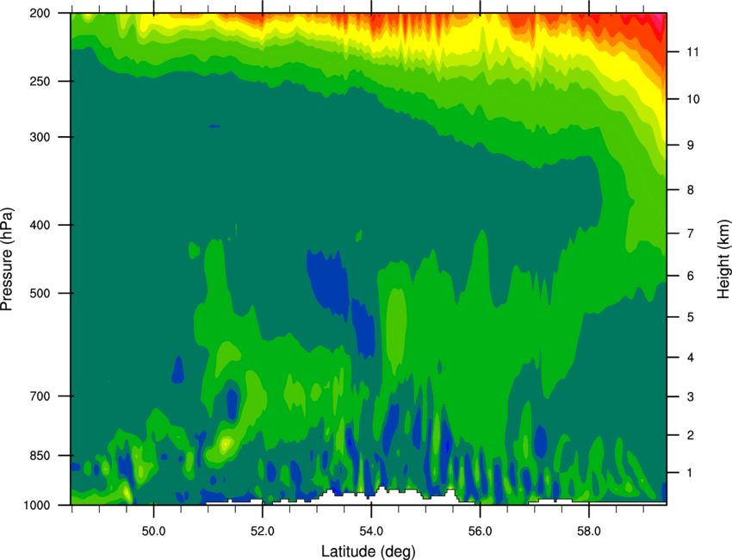This screenshot has width=732, height=560.
Task: Pick the 2 km height label
Action: coord(691,435)
